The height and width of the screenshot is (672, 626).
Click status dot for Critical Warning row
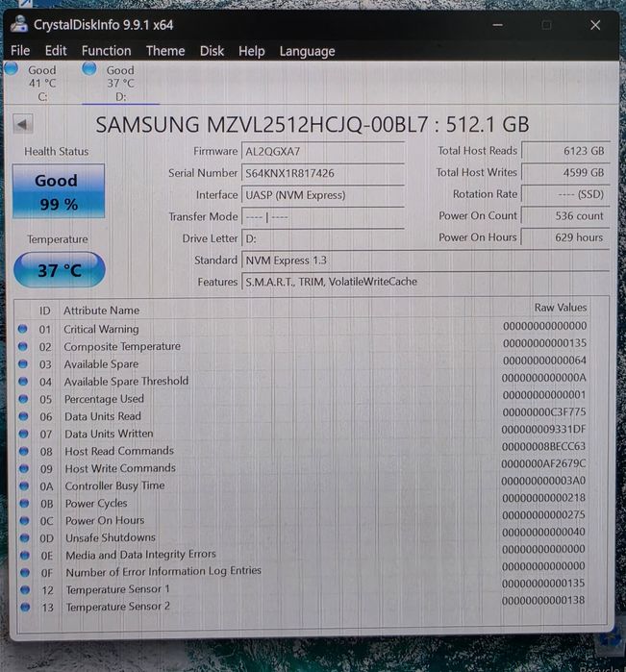[x=23, y=329]
